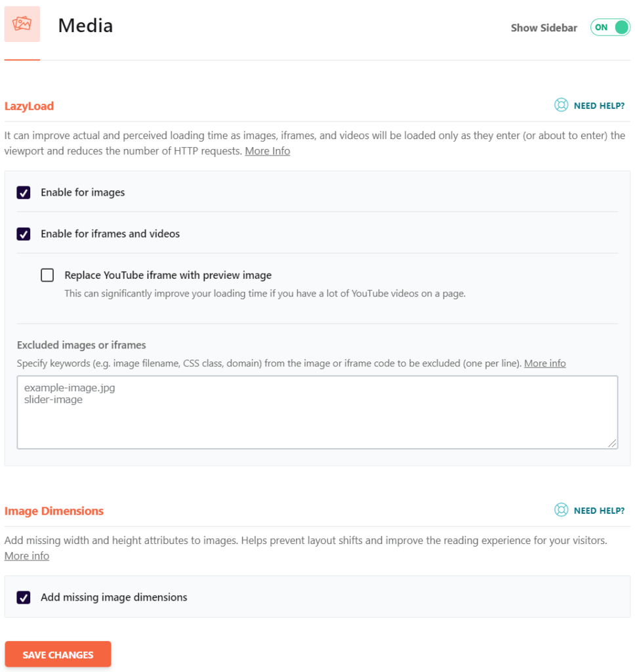Click the lifebuoy icon in Image Dimensions section

(x=561, y=510)
